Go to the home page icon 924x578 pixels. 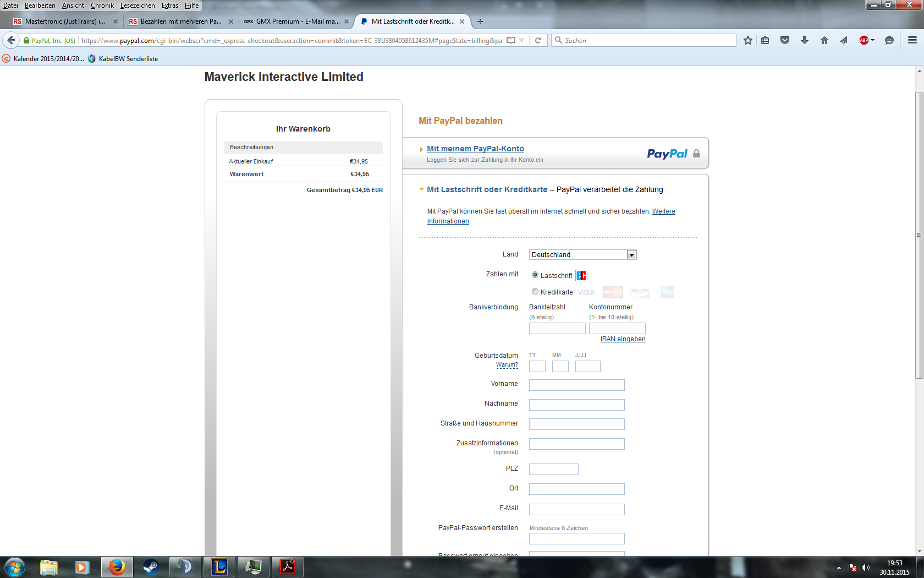click(824, 40)
